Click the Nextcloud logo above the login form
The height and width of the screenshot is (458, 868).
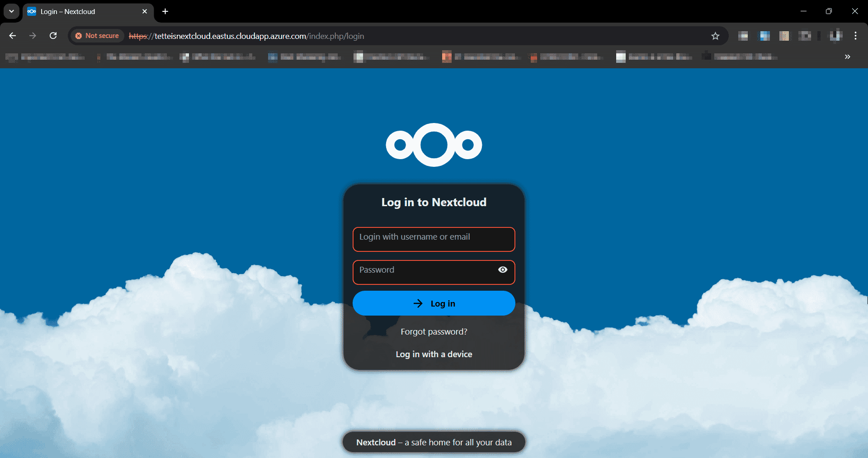434,145
